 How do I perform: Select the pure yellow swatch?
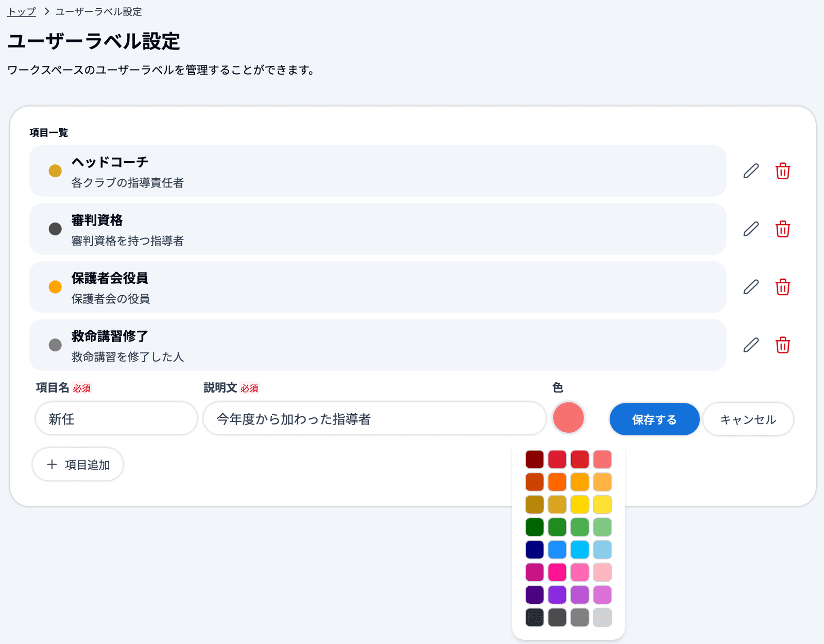[580, 504]
